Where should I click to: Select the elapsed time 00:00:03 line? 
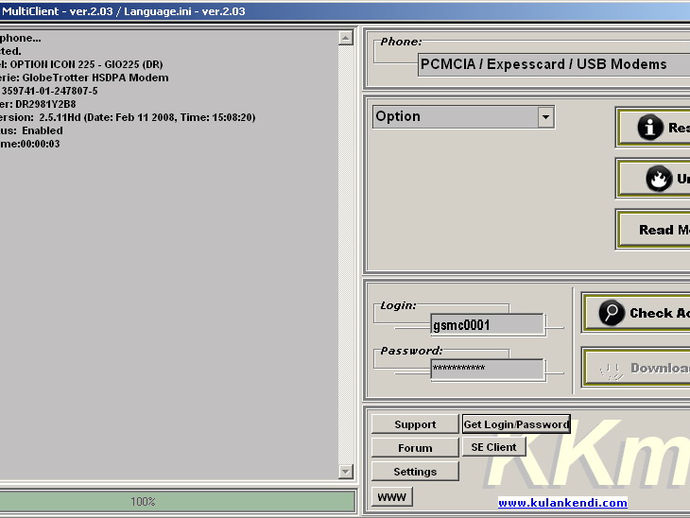(x=30, y=144)
